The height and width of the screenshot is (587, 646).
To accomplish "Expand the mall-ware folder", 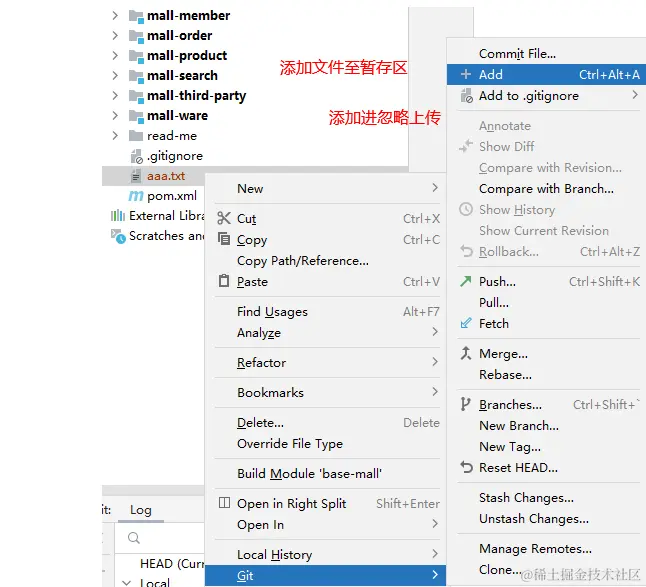I will click(115, 116).
